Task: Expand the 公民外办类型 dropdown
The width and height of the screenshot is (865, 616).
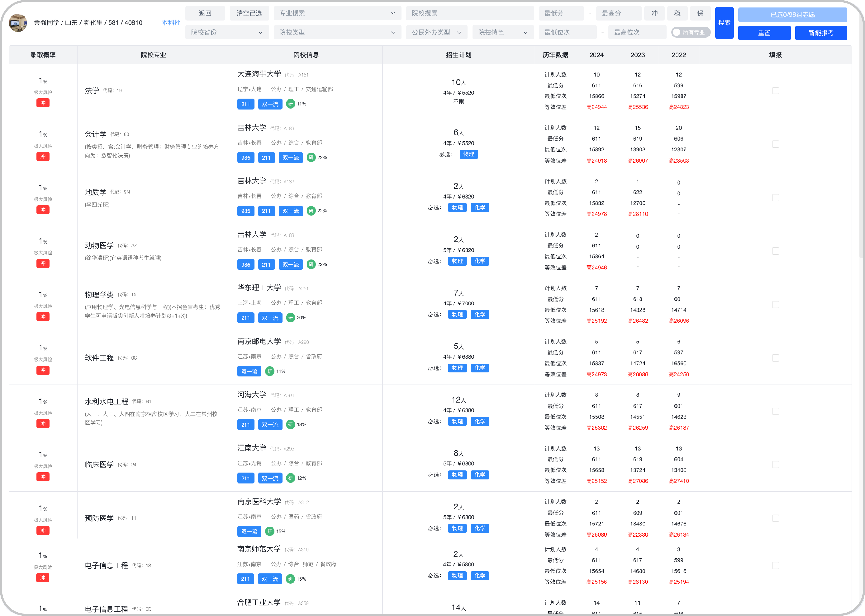Action: click(436, 32)
